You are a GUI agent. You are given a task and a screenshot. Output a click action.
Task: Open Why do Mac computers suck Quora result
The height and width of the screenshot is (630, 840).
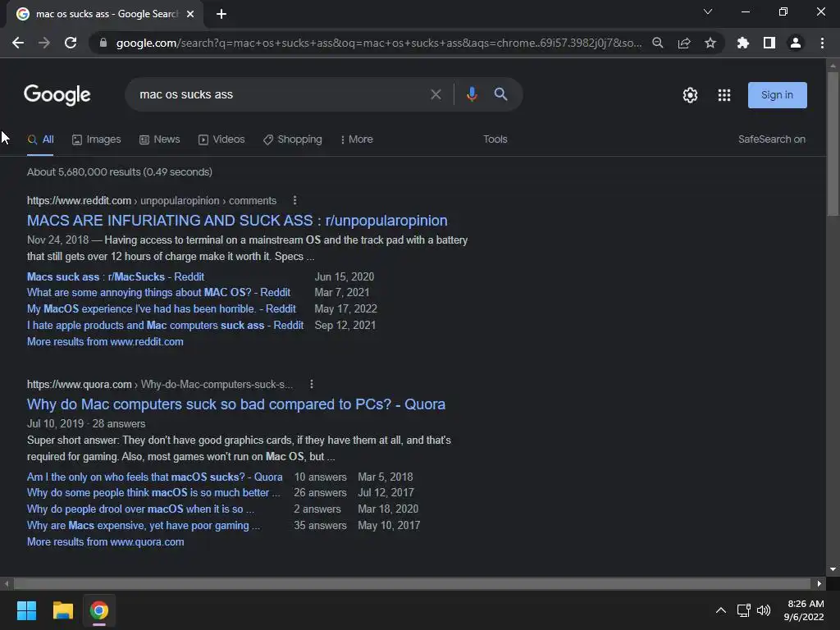(x=236, y=404)
